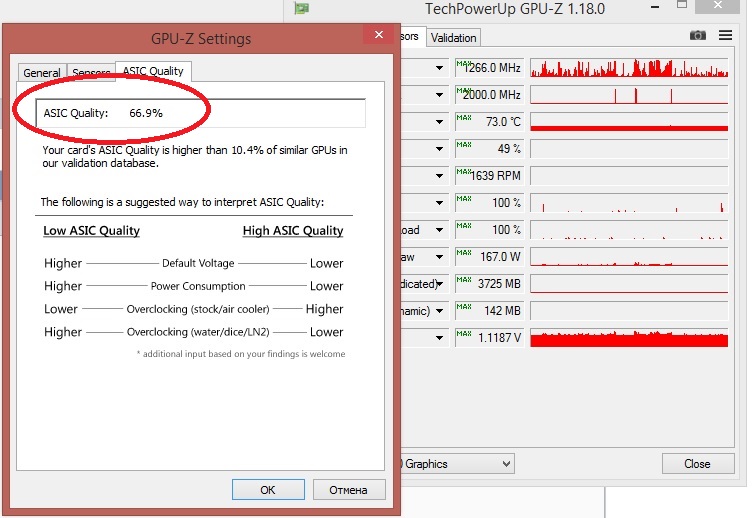Switch to the Sensors settings tab
The image size is (752, 518).
(91, 72)
